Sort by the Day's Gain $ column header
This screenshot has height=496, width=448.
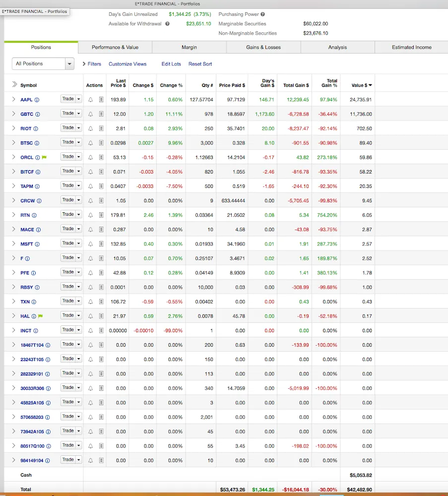click(x=268, y=83)
